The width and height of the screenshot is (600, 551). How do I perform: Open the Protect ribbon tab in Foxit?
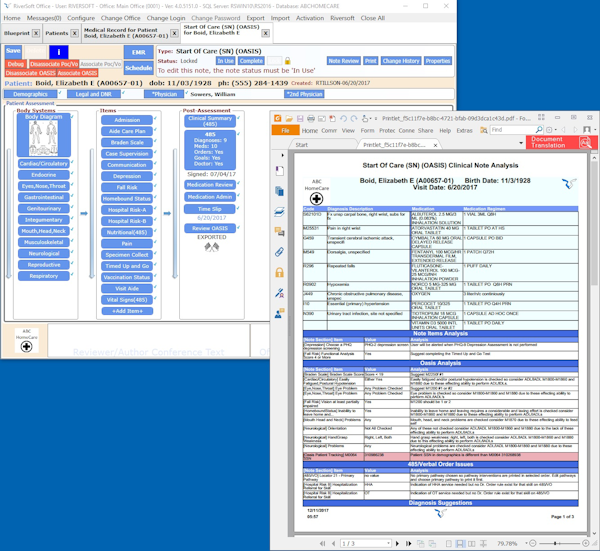pos(387,130)
